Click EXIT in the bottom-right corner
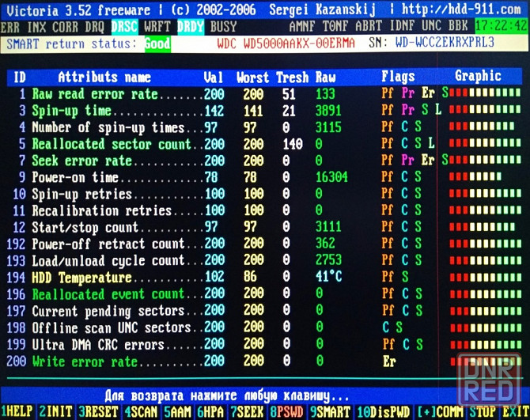 (x=516, y=411)
